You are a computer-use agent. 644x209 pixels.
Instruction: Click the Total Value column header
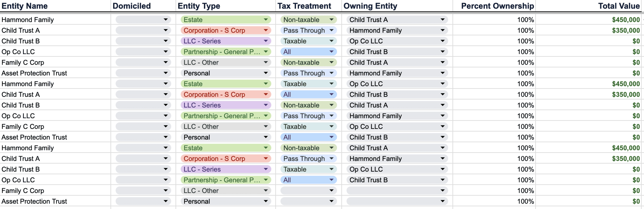(618, 6)
